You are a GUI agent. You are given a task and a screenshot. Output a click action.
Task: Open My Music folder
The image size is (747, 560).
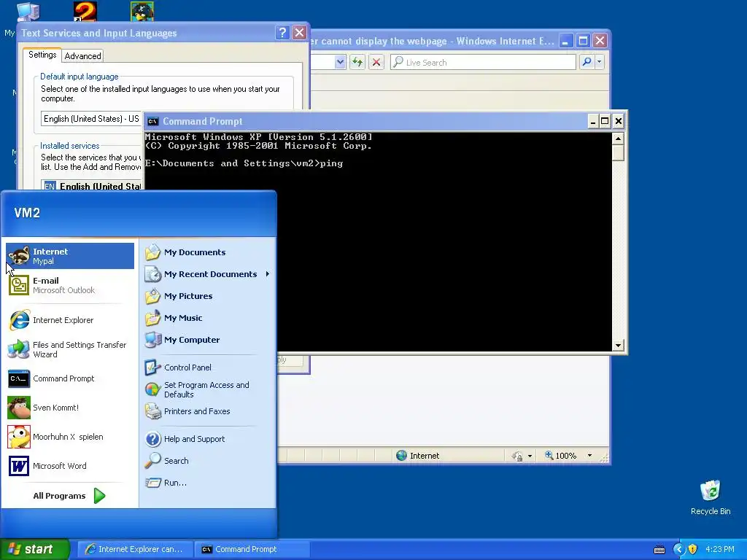207,318
